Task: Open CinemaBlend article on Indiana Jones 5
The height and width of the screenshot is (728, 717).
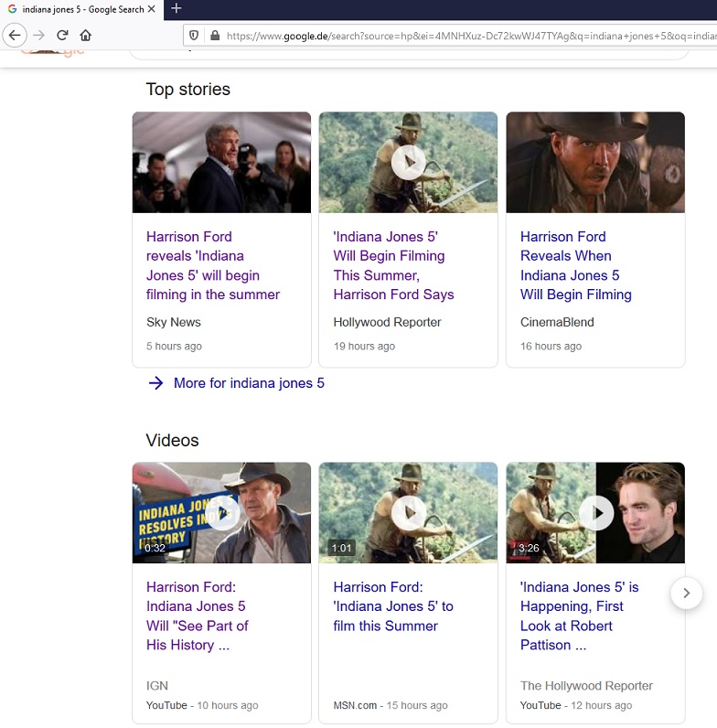Action: click(x=575, y=265)
